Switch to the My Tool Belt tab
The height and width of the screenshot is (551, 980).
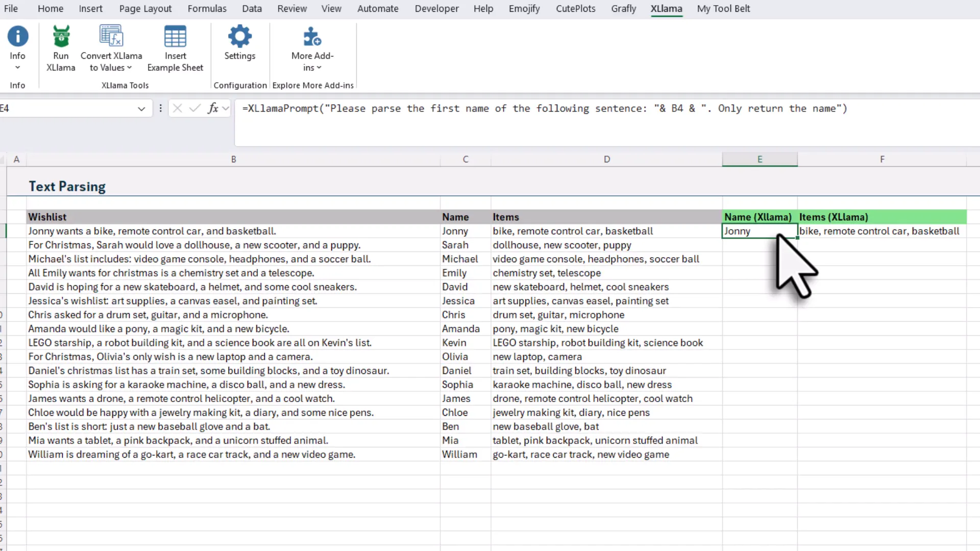723,9
